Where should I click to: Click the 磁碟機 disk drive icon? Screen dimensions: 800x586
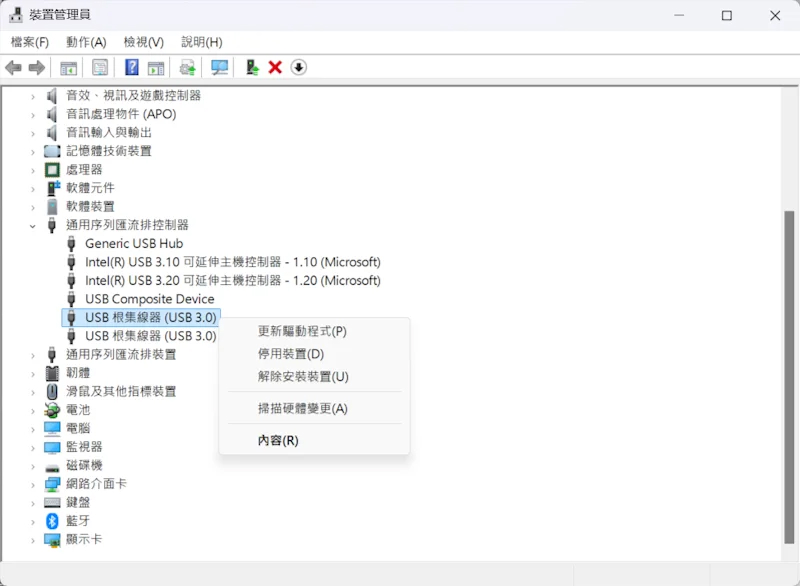52,468
